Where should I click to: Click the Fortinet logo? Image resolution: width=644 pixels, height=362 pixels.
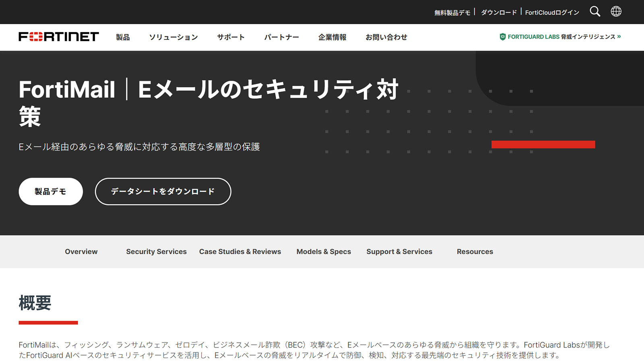pos(59,37)
